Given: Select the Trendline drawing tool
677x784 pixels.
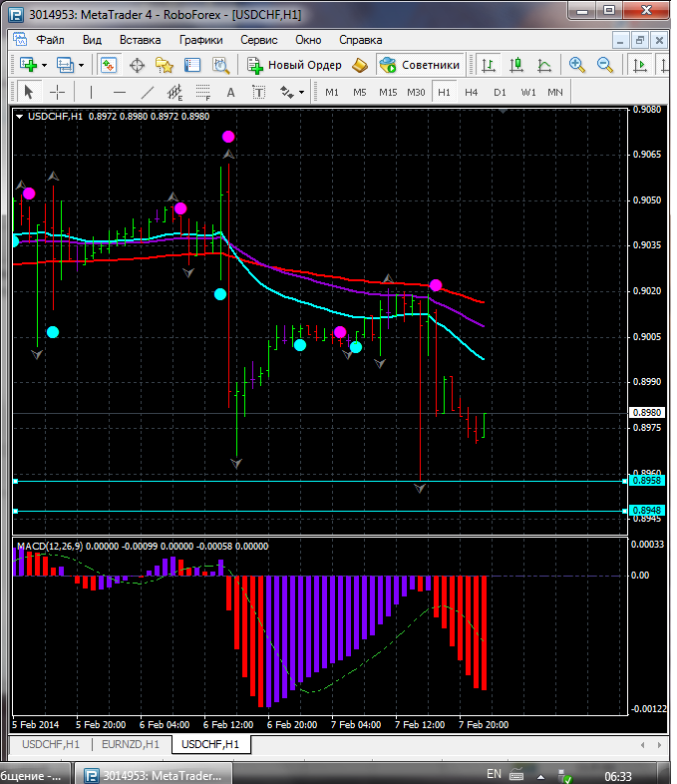Looking at the screenshot, I should point(148,92).
